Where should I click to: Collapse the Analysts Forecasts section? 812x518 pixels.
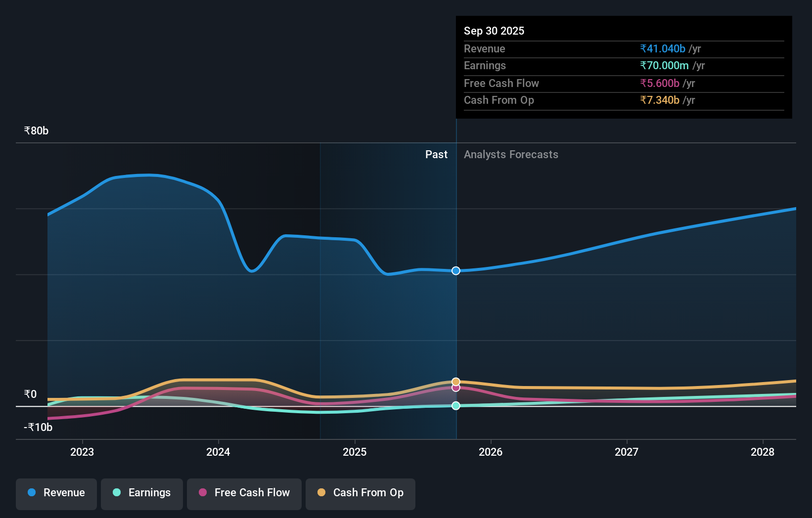(x=511, y=154)
